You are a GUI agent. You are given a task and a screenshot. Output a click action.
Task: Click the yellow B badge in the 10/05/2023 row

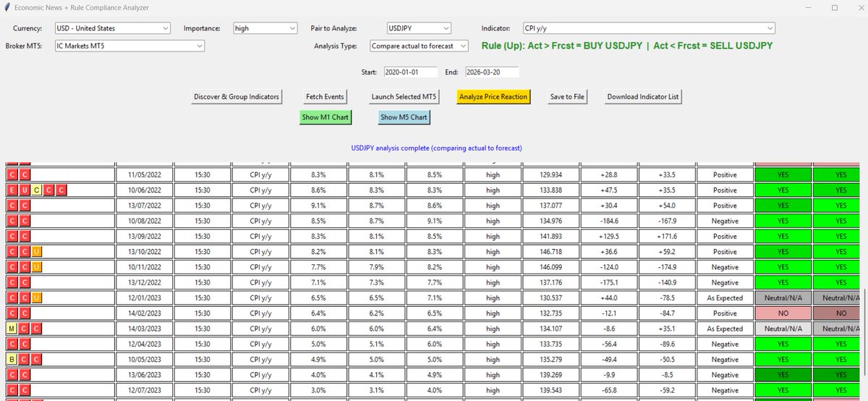click(x=12, y=359)
